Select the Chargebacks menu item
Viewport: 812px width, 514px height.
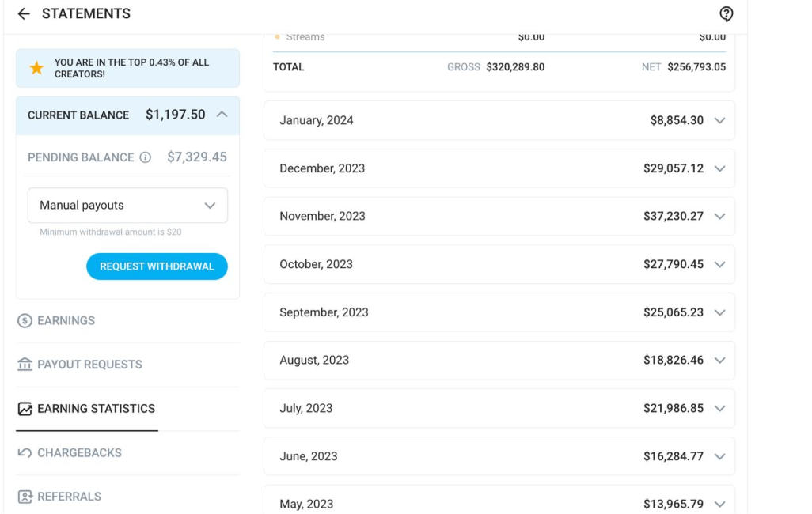tap(79, 453)
